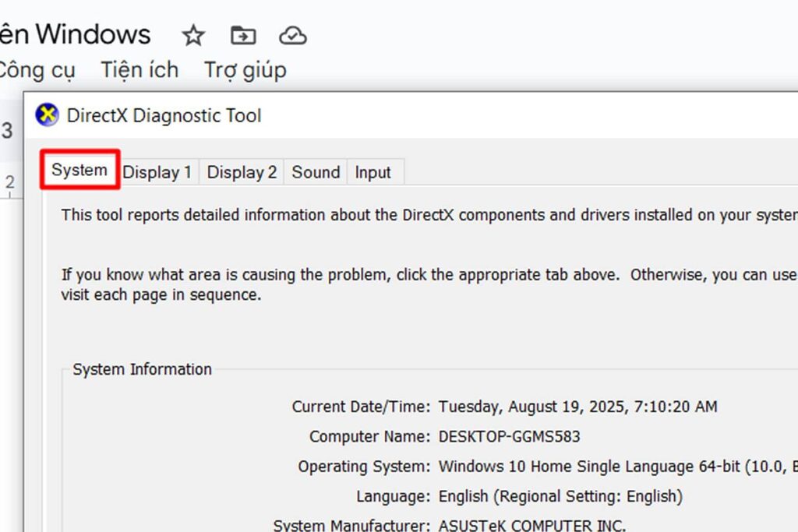
Task: Star the document next to the title
Action: tap(192, 35)
